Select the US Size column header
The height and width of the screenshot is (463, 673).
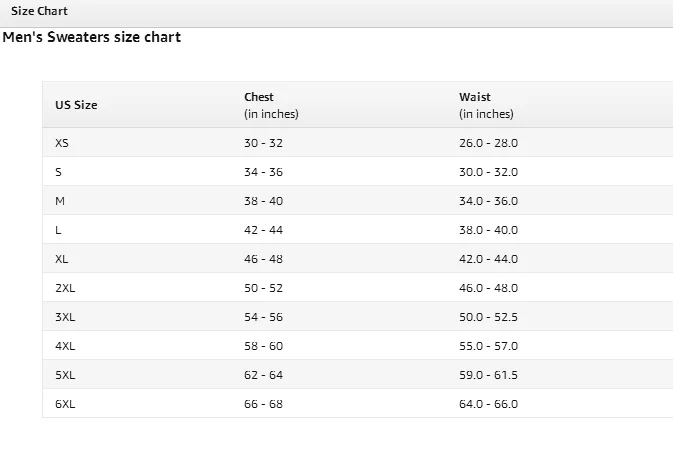(76, 105)
